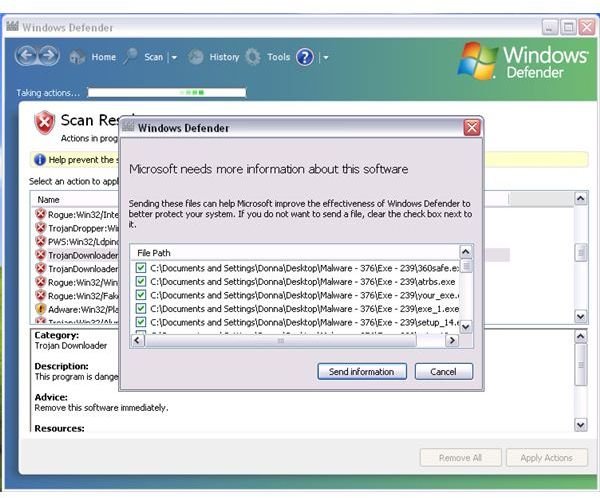The width and height of the screenshot is (600, 498).
Task: Open the History menu item
Action: click(224, 57)
